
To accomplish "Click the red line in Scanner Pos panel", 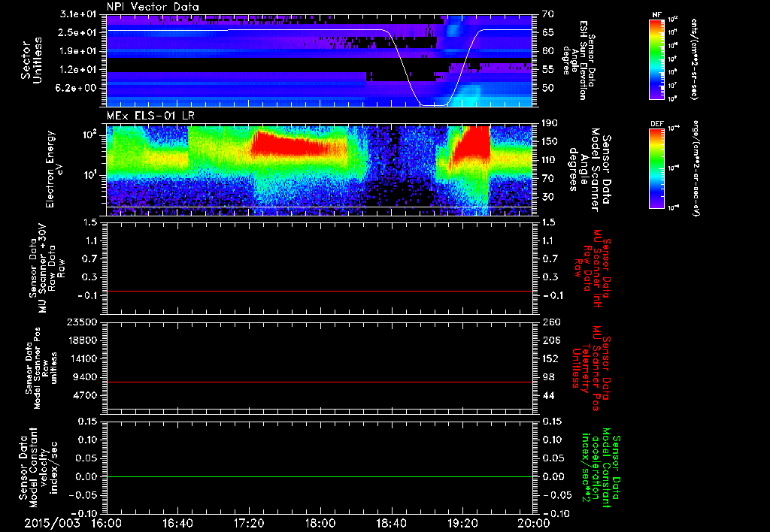I will pyautogui.click(x=319, y=382).
